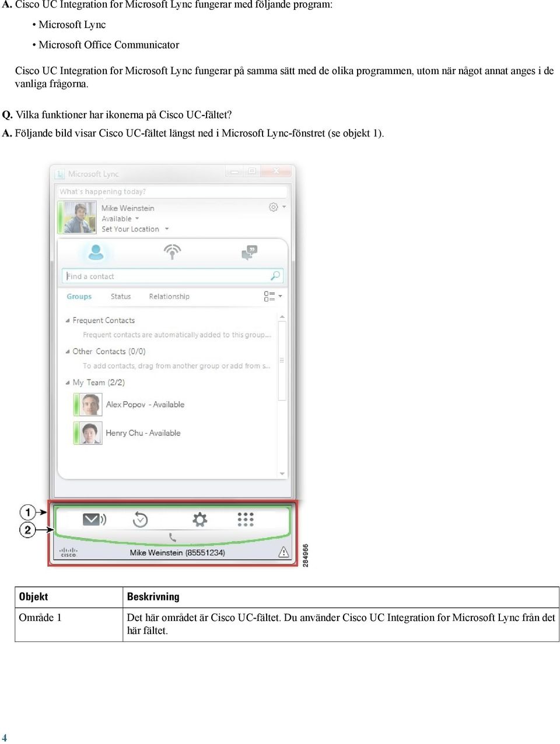The width and height of the screenshot is (560, 744).
Task: Click the Find a contact search field
Action: 173,276
